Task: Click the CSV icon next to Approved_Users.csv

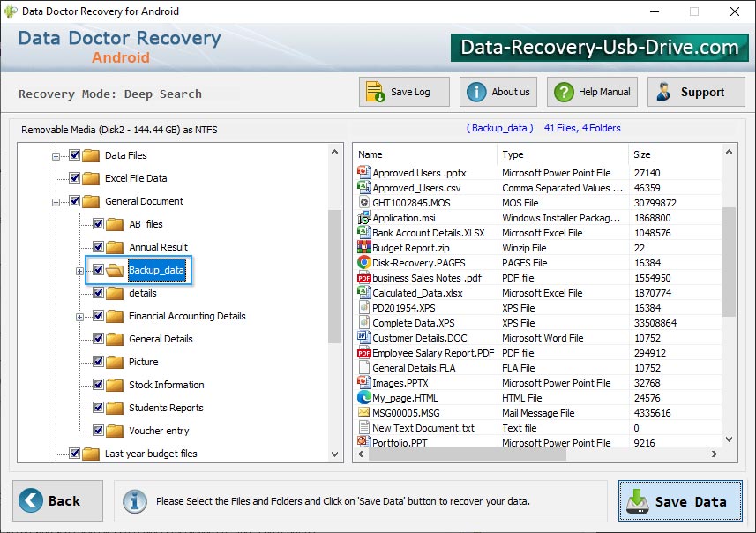Action: point(363,187)
